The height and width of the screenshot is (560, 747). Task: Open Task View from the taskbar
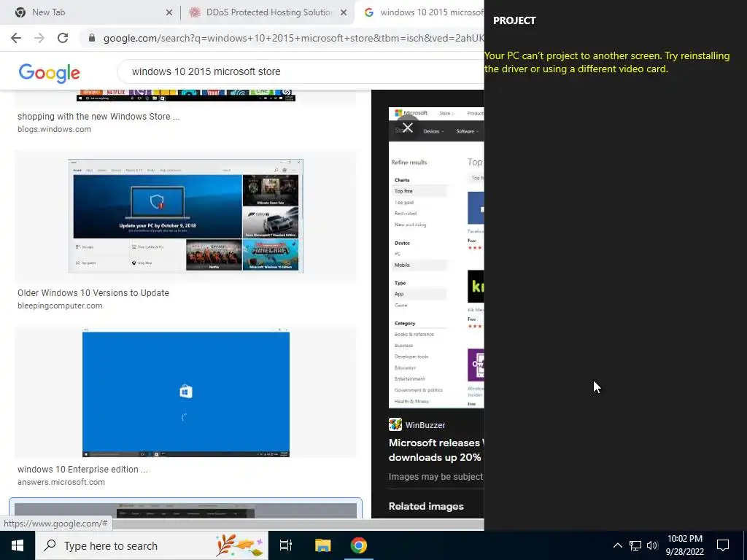(286, 545)
